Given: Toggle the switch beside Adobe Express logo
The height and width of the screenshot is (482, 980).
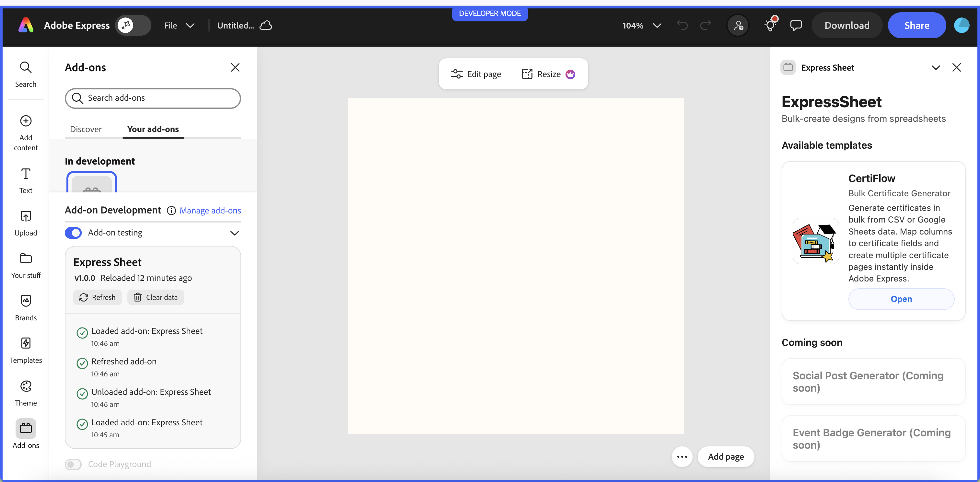Looking at the screenshot, I should pyautogui.click(x=133, y=26).
